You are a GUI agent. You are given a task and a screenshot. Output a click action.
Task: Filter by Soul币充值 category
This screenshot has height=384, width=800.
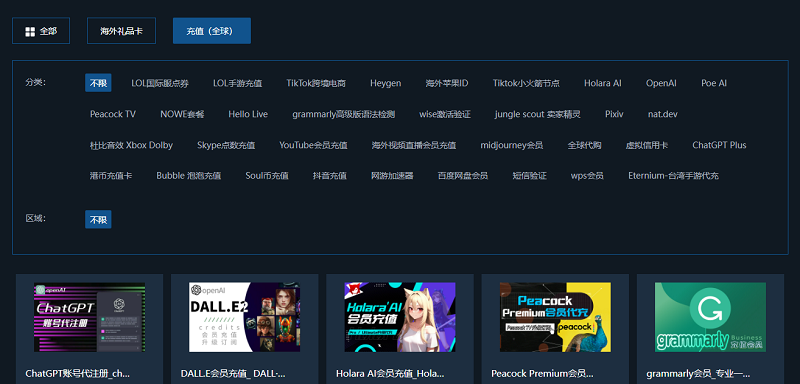click(267, 176)
